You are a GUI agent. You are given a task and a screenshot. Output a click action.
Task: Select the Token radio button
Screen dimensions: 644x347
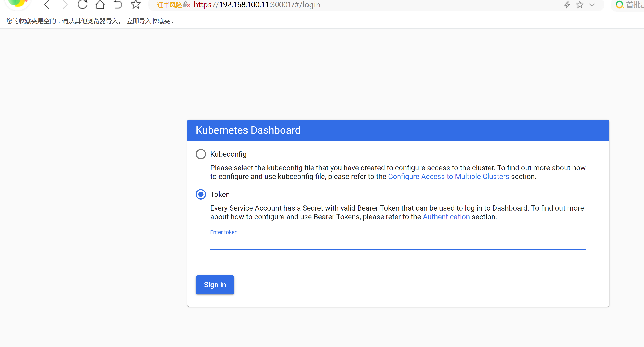pos(201,195)
